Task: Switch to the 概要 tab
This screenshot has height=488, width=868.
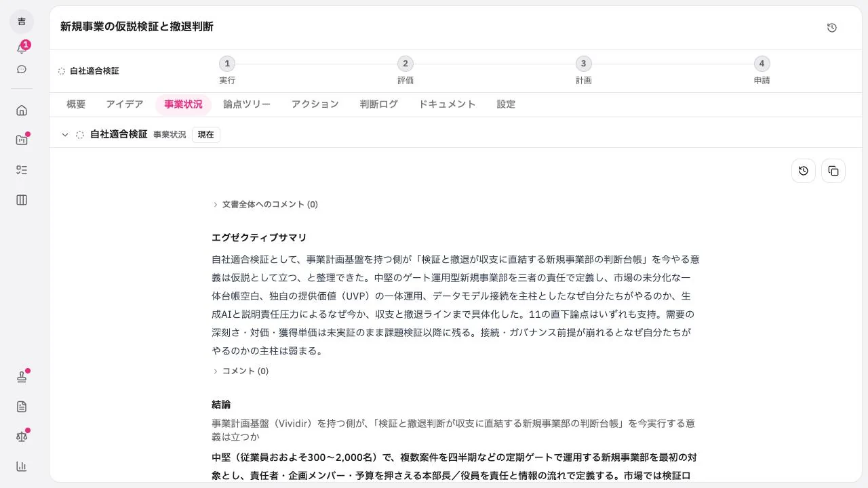Action: pyautogui.click(x=76, y=104)
